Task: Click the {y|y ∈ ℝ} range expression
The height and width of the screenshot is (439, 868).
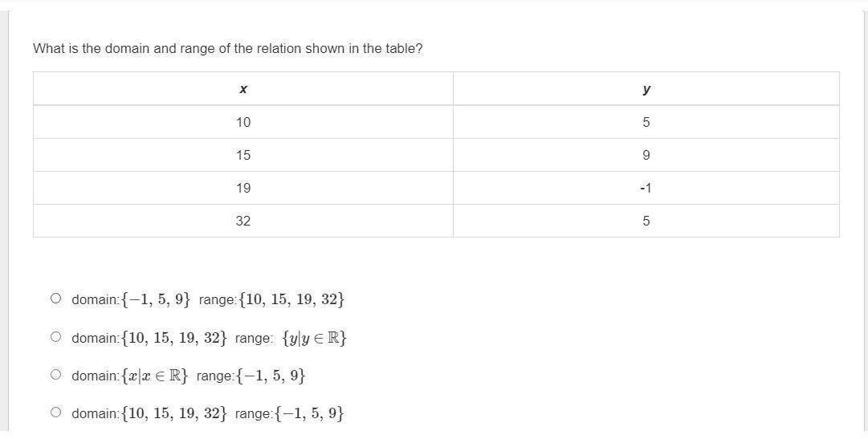Action: click(x=315, y=338)
